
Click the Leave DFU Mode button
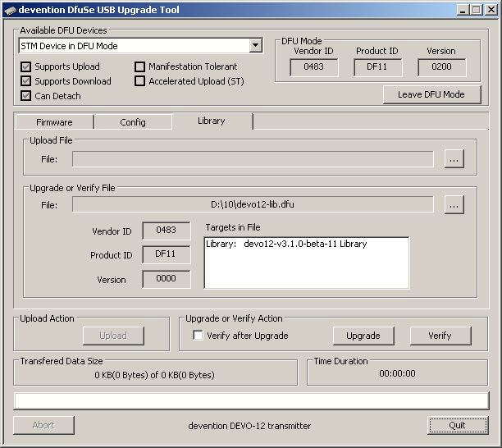point(432,94)
